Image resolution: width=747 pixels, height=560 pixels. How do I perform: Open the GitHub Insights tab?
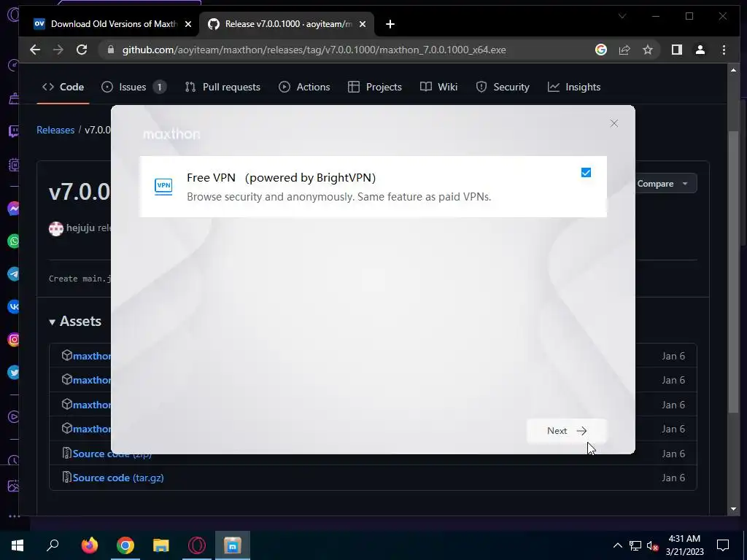pos(574,87)
